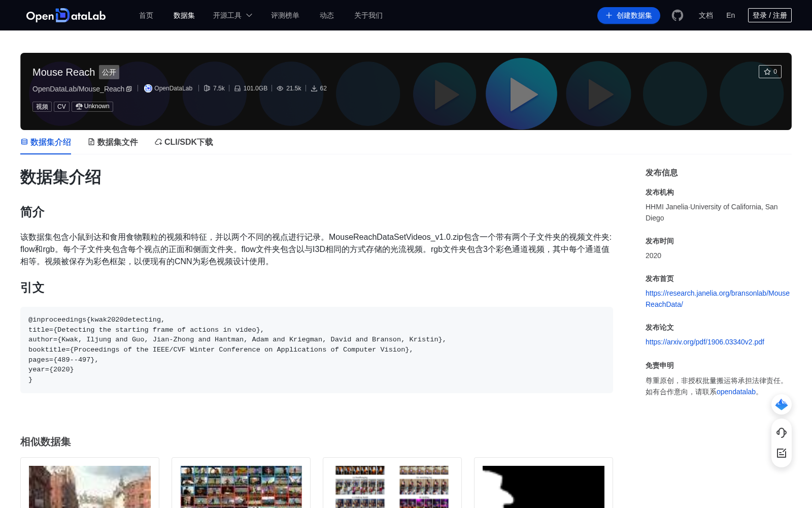
Task: Open the arxiv.org paper PDF link
Action: pos(705,342)
